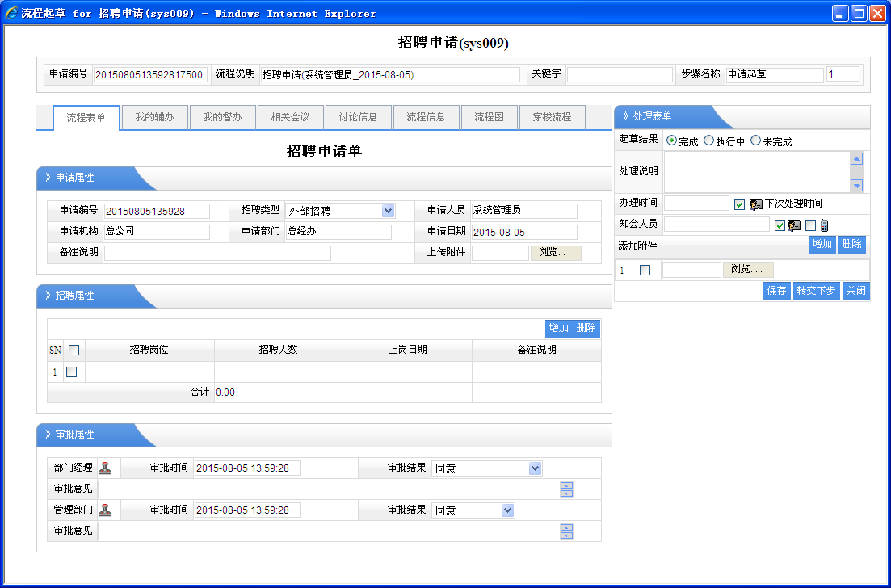
Task: Tick the checkbox in 招聘岗位 row 1
Action: click(72, 372)
